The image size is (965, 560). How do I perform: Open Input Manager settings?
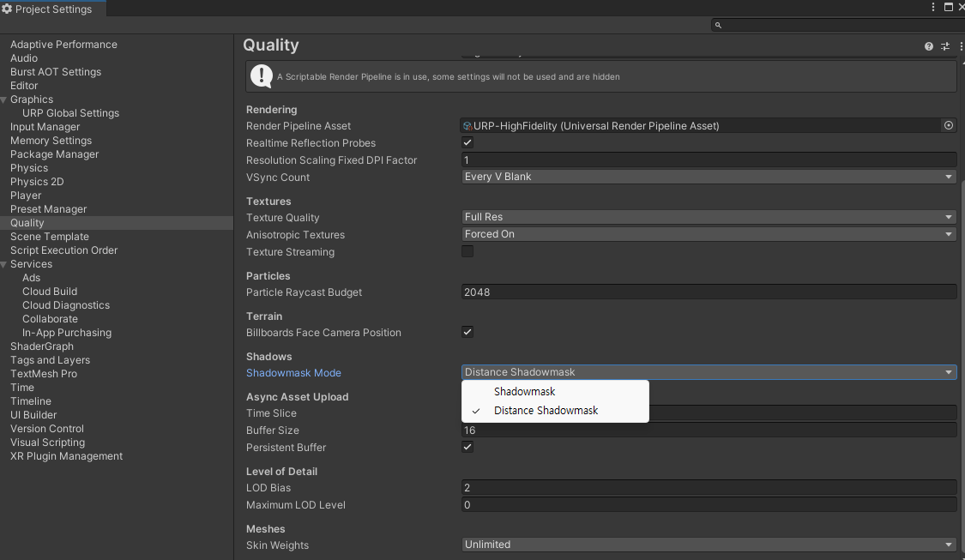(x=45, y=127)
